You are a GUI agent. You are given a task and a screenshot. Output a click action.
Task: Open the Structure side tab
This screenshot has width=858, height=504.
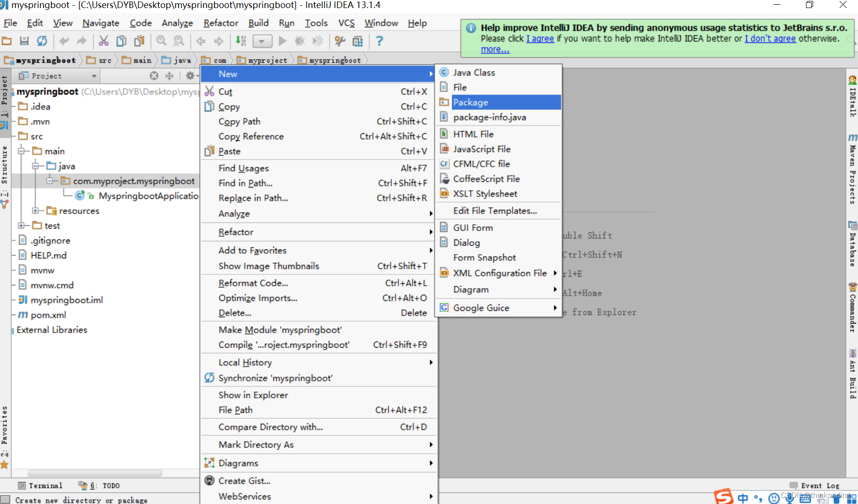click(x=5, y=177)
